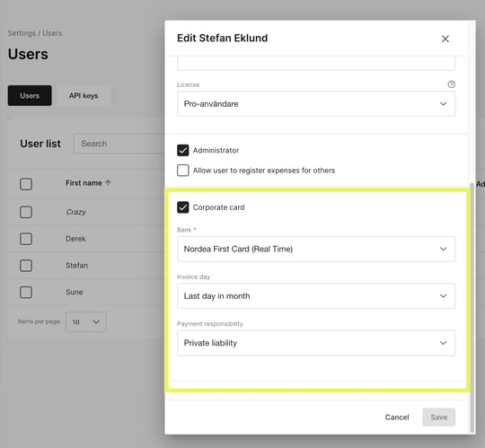
Task: Untick the Corporate card checkbox
Action: 183,207
